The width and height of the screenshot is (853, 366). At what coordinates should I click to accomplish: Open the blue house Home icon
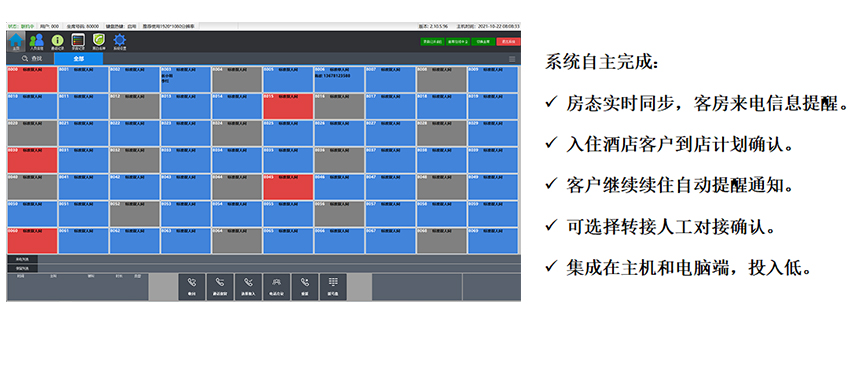(x=16, y=41)
